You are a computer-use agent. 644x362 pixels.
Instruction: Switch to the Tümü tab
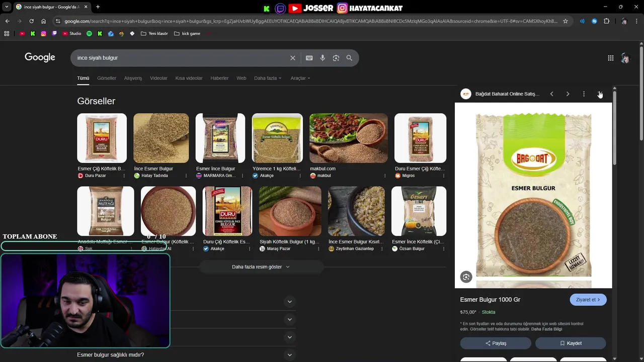[83, 78]
